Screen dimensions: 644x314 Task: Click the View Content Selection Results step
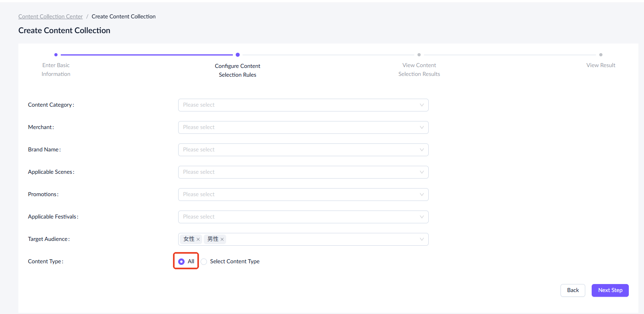pos(419,69)
